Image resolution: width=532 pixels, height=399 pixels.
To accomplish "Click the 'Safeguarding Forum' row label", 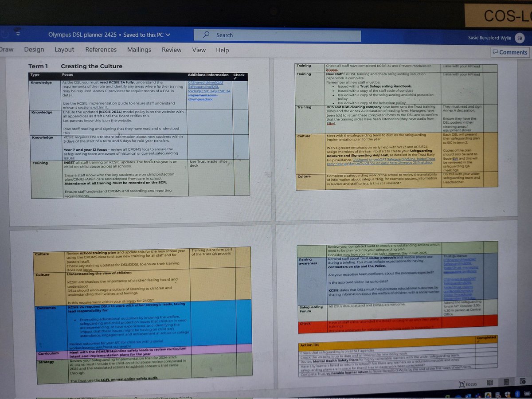I will click(312, 308).
